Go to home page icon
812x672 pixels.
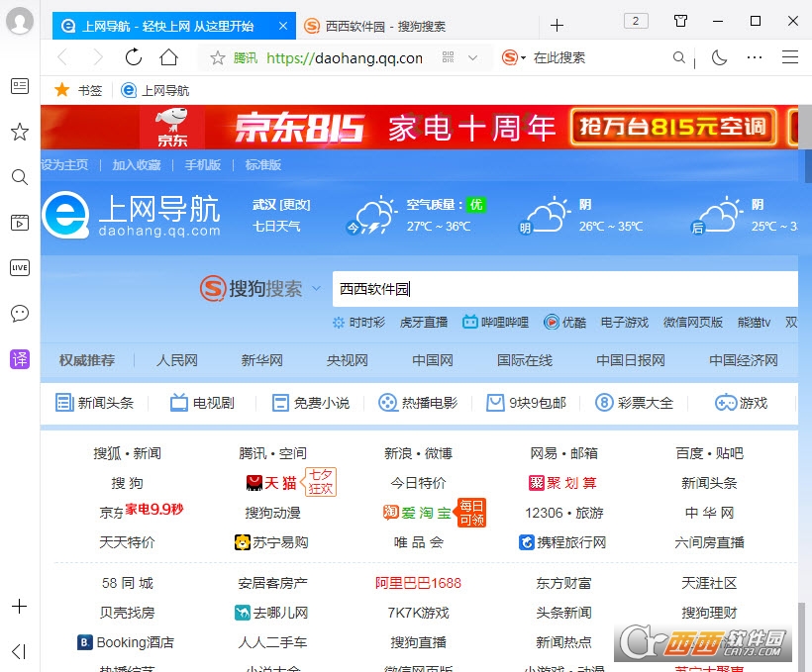point(168,57)
